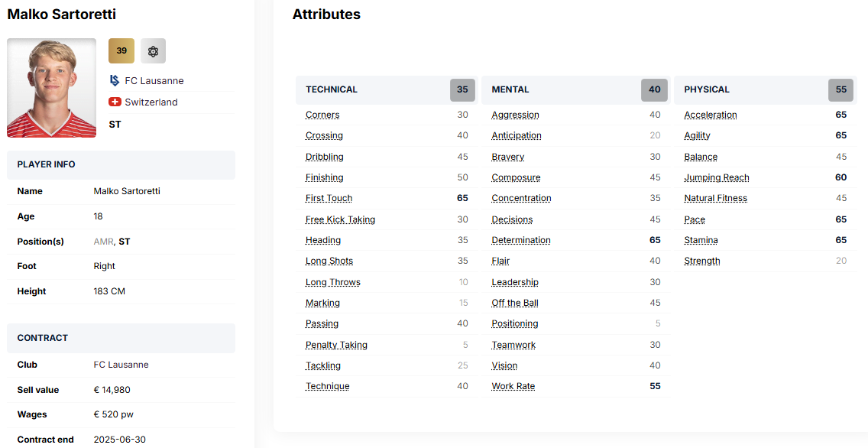The height and width of the screenshot is (448, 868).
Task: Click the Jumping Reach attribute
Action: 716,177
